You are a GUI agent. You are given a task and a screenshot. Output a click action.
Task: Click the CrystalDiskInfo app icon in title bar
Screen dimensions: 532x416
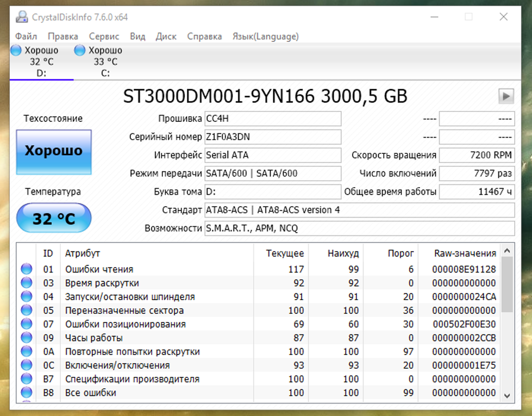click(22, 17)
